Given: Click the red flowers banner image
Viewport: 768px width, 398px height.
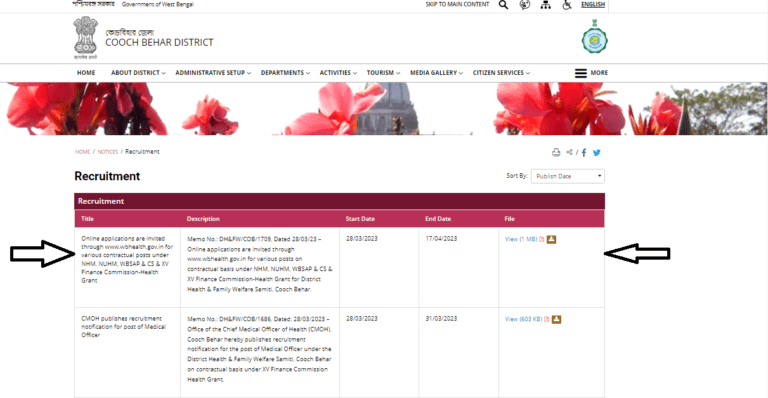Looking at the screenshot, I should (x=384, y=109).
